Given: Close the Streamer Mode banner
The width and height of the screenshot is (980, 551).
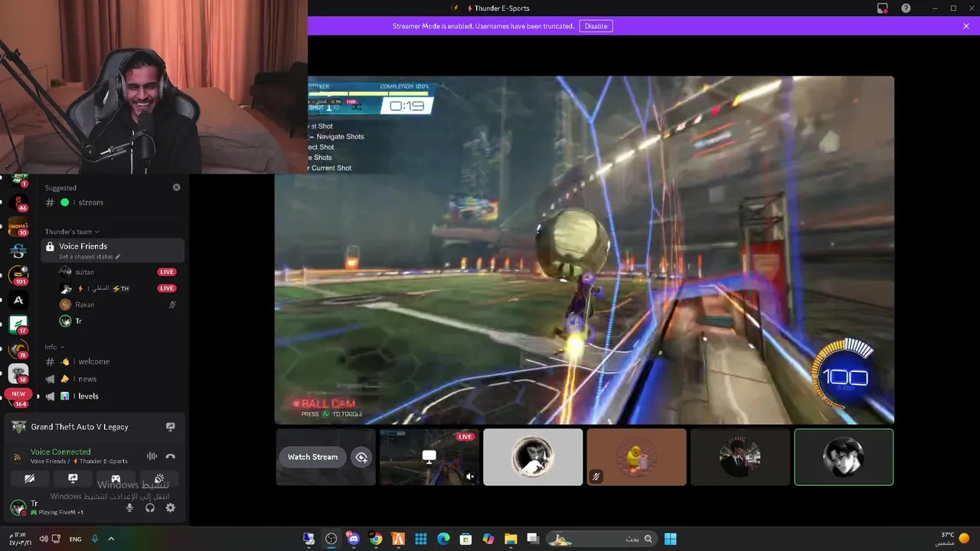Looking at the screenshot, I should (966, 26).
